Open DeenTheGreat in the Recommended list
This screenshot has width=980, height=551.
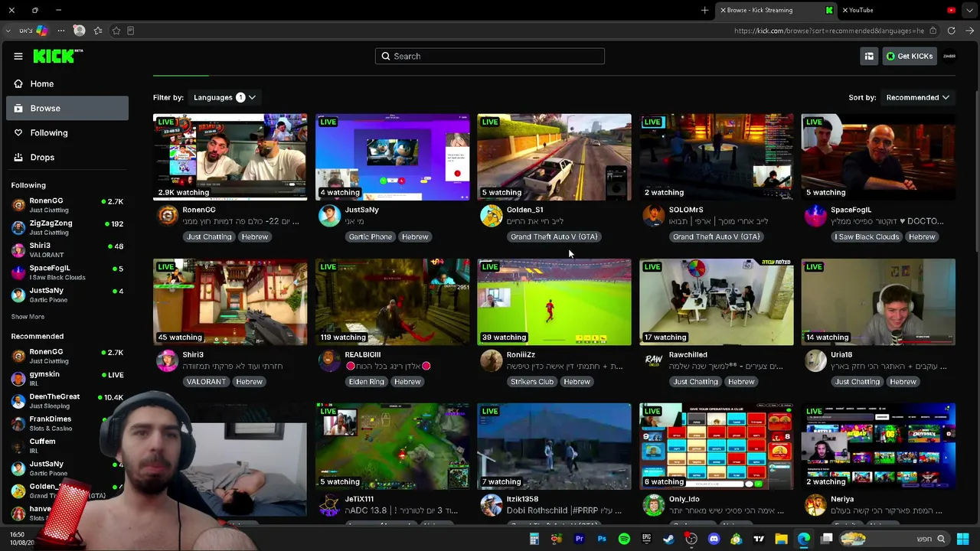click(x=67, y=400)
